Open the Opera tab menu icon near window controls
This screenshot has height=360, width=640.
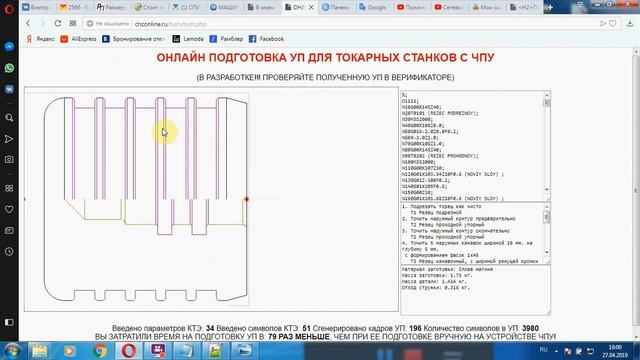click(580, 5)
